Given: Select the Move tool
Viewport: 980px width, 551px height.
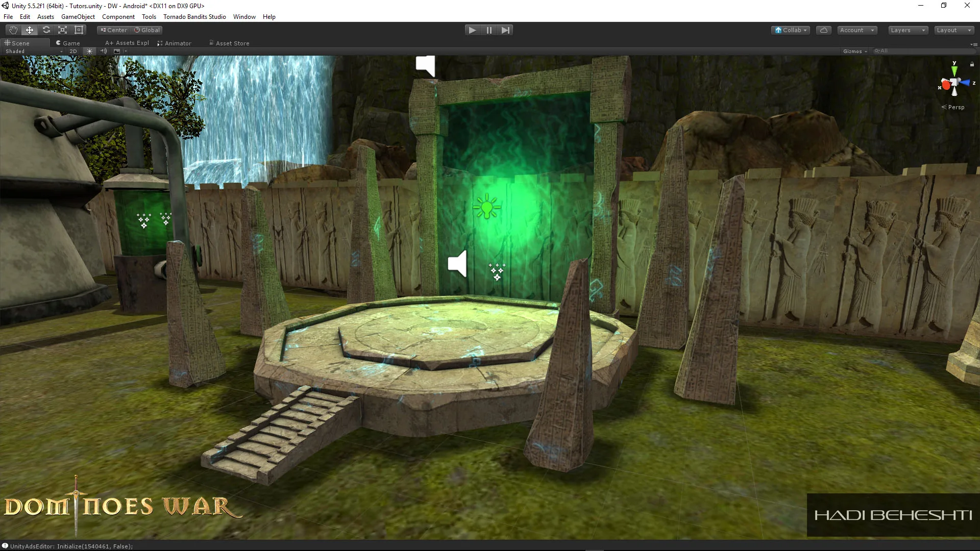Looking at the screenshot, I should [30, 30].
